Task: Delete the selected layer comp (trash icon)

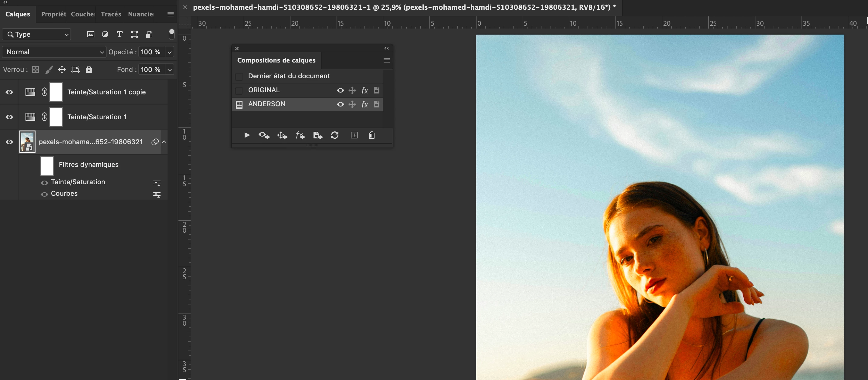Action: [x=372, y=135]
